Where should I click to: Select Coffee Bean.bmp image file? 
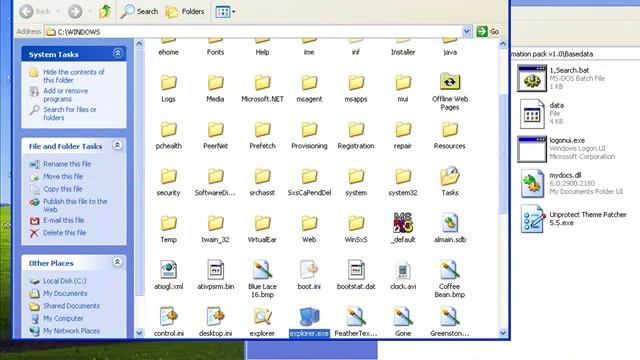(x=450, y=279)
